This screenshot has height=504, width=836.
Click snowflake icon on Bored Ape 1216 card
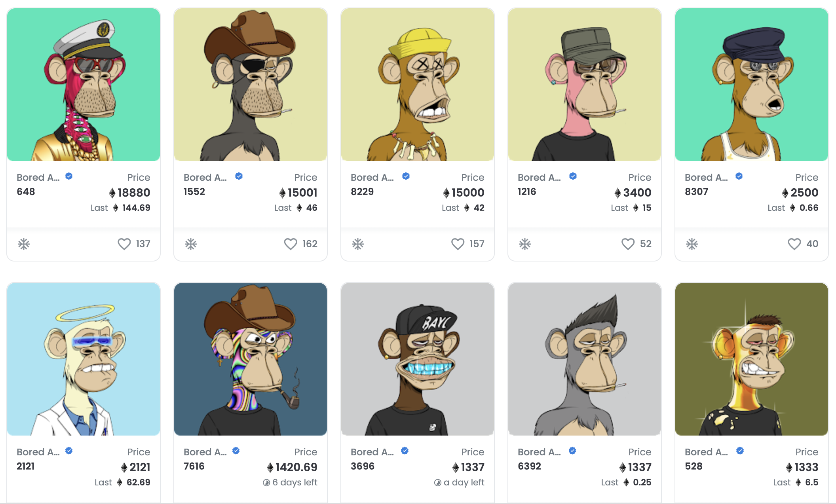click(525, 244)
